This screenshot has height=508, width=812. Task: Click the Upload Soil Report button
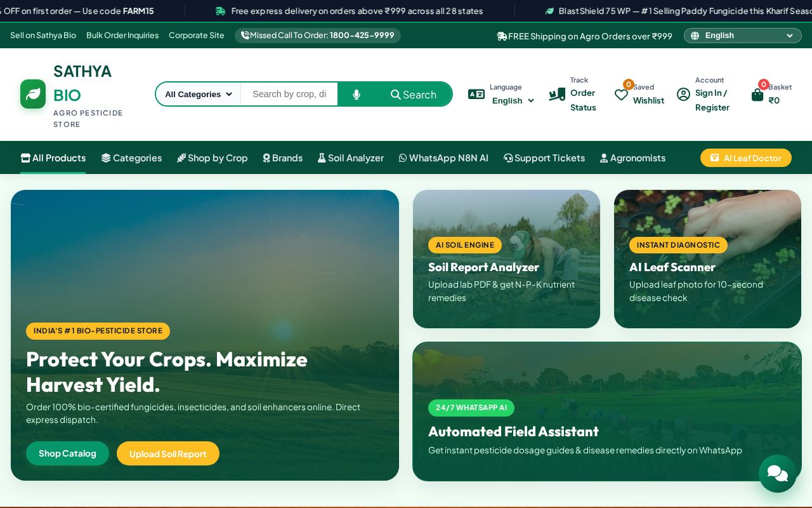168,453
